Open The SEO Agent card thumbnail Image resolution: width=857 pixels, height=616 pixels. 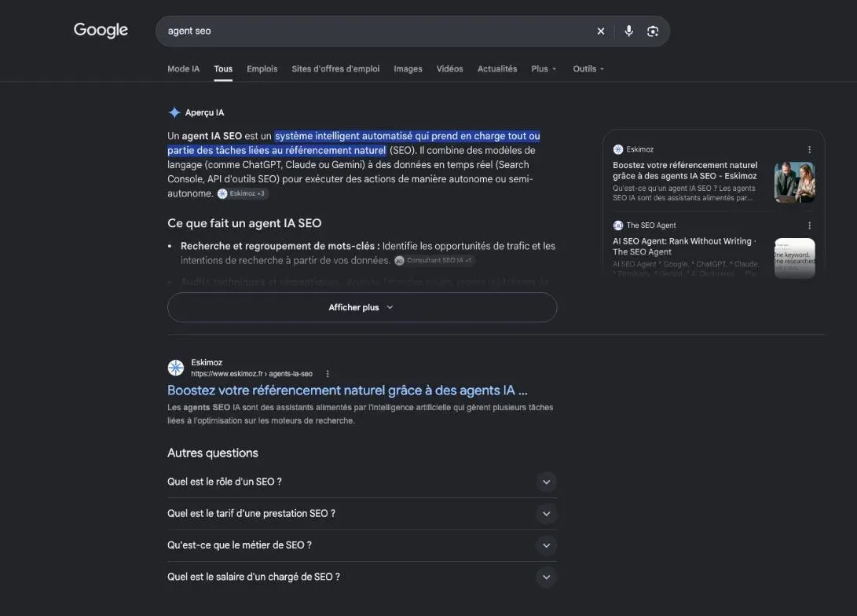pos(795,258)
